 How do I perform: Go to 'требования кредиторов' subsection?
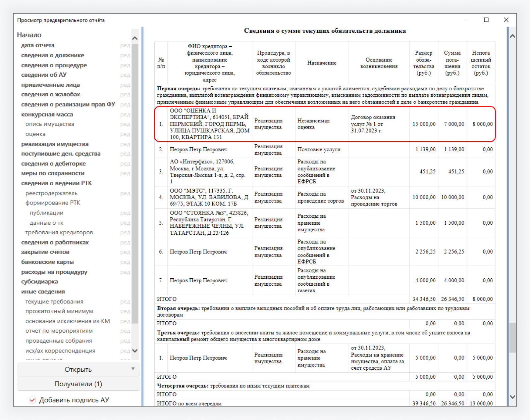tap(59, 232)
